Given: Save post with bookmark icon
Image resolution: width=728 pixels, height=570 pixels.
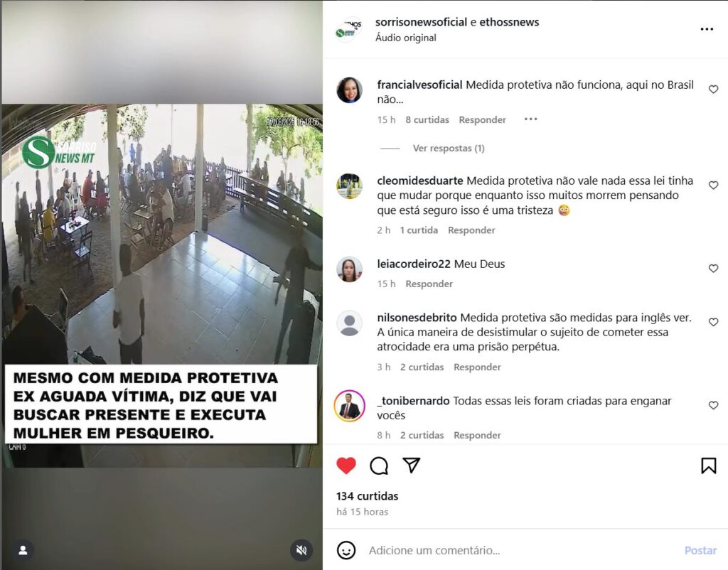Looking at the screenshot, I should (709, 466).
